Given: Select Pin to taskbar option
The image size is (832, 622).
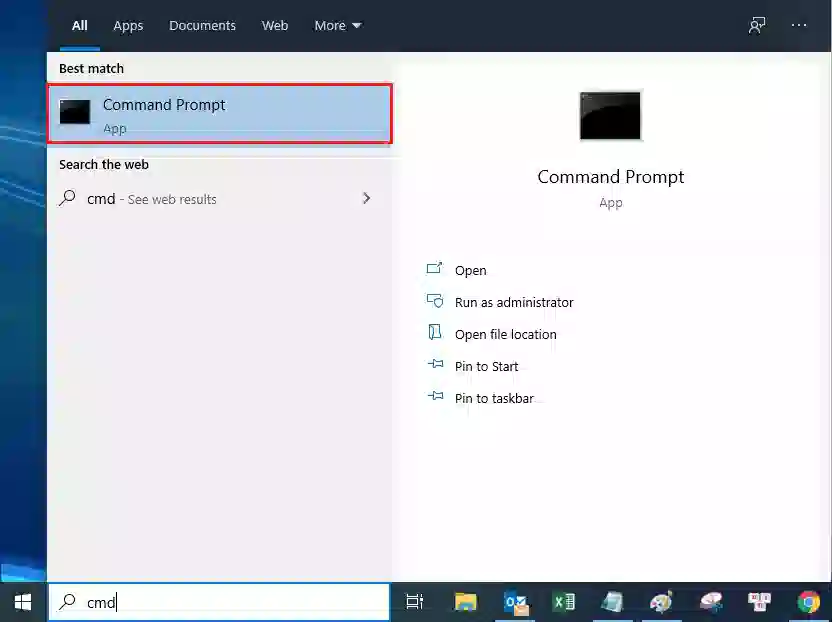Looking at the screenshot, I should 493,398.
